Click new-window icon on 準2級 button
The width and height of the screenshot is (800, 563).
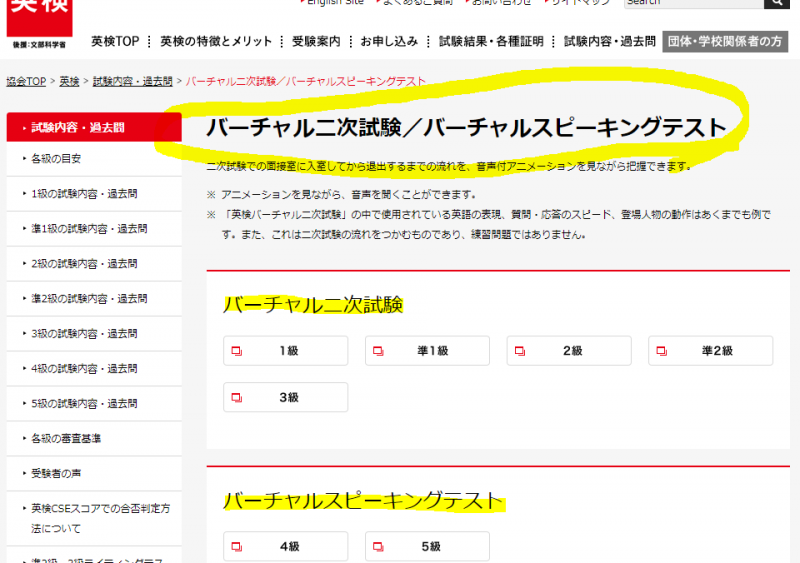662,351
